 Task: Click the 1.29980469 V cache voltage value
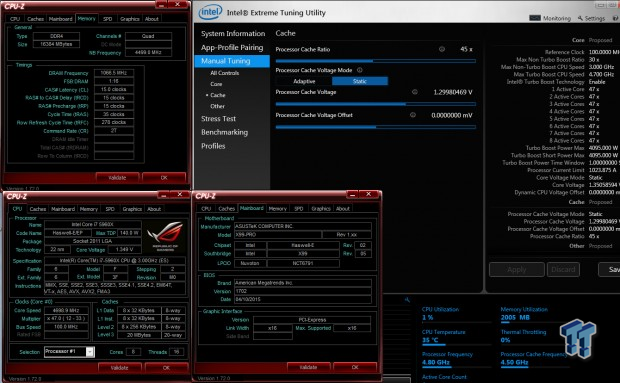[453, 92]
